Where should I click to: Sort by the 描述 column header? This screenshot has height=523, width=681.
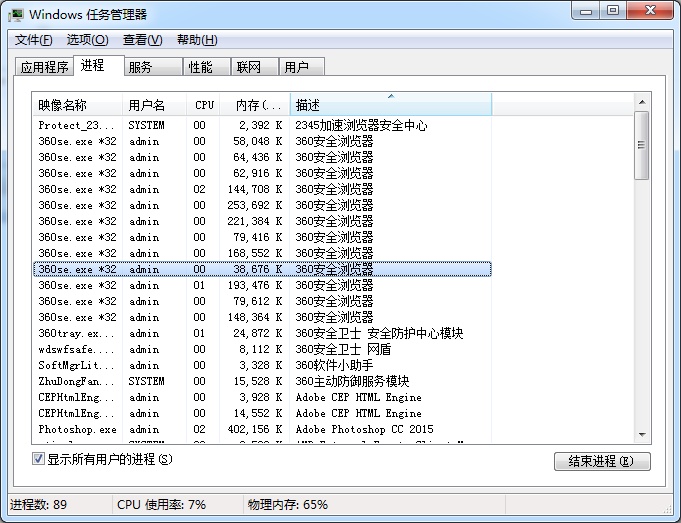tap(391, 105)
